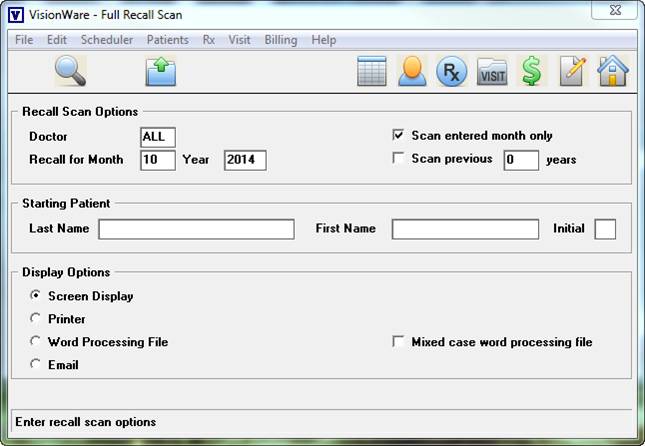This screenshot has height=446, width=645.
Task: Open the patient person icon
Action: point(412,71)
